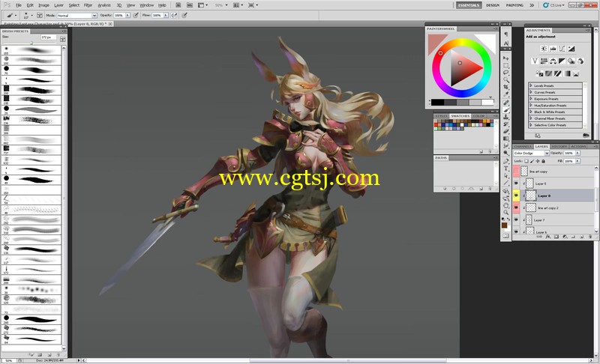The image size is (600, 364).
Task: Expand Hue/Saturation Presets list
Action: pyautogui.click(x=531, y=106)
